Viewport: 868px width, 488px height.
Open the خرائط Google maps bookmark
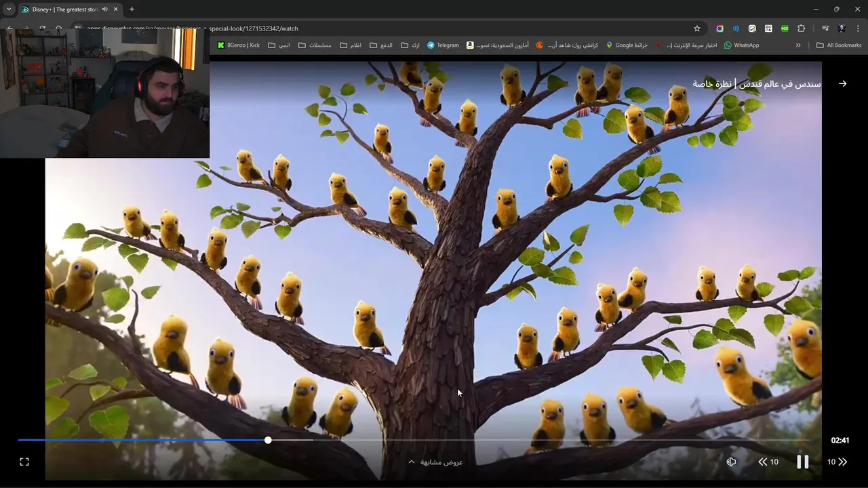pyautogui.click(x=627, y=45)
